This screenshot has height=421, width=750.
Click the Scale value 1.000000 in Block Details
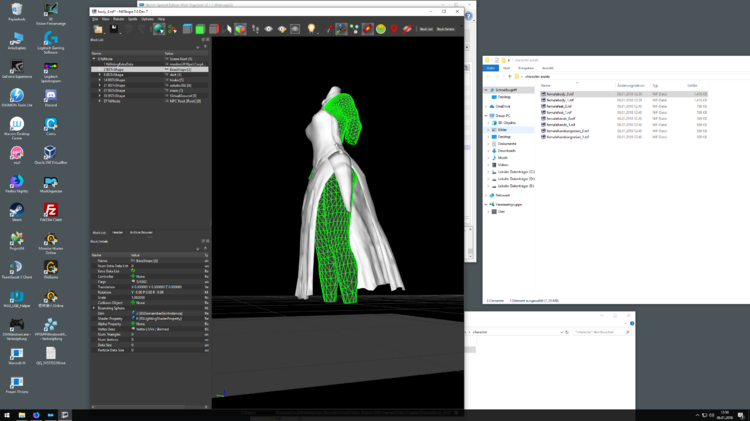[138, 298]
